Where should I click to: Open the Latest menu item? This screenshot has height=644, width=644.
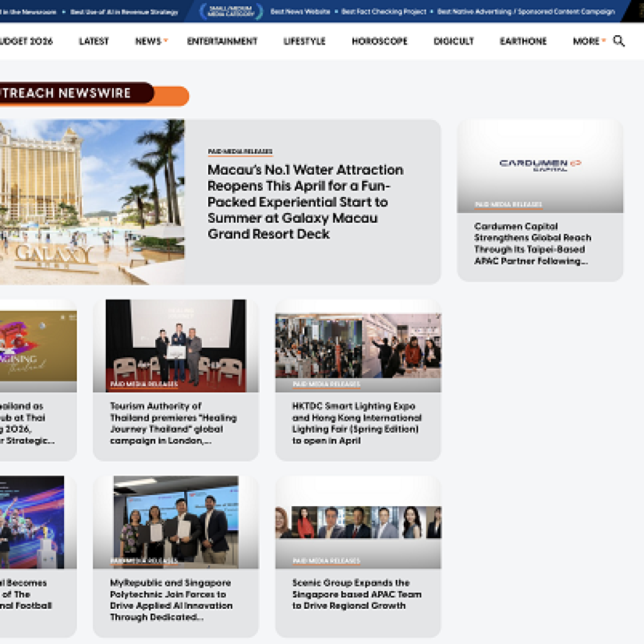94,41
